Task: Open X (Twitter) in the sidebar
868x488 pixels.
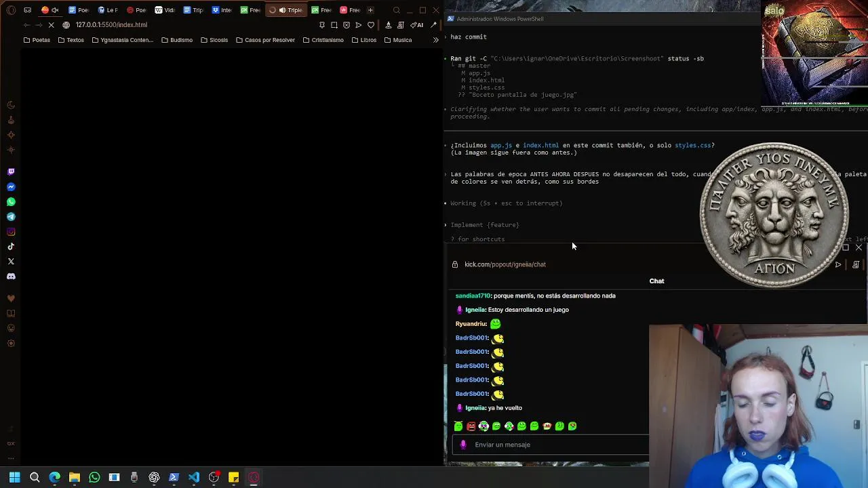Action: coord(11,262)
